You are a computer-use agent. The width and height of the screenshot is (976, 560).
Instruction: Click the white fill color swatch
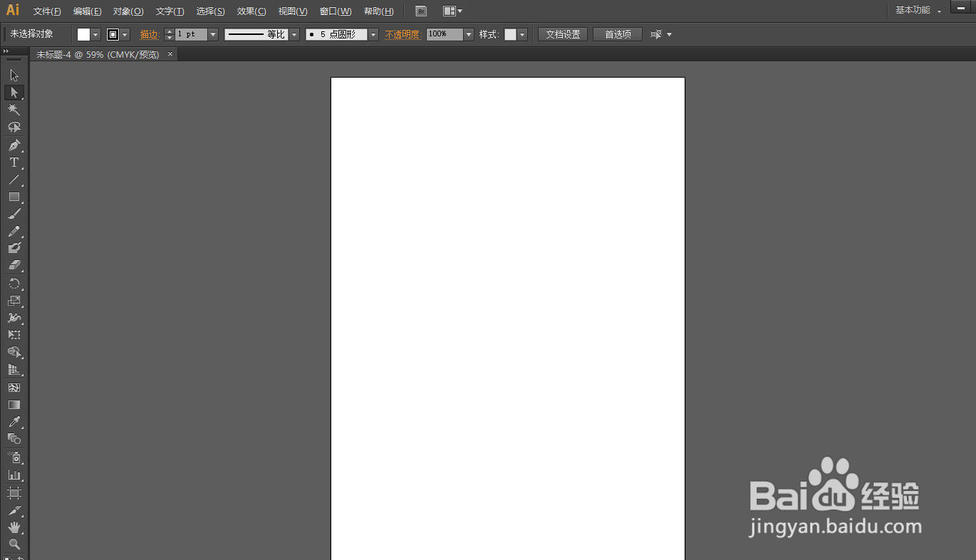pyautogui.click(x=84, y=34)
